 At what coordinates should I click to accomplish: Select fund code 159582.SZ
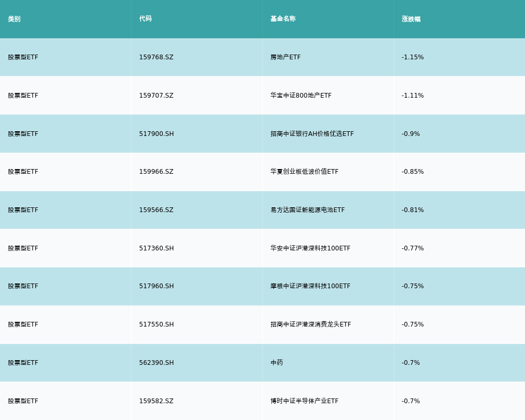pyautogui.click(x=156, y=401)
